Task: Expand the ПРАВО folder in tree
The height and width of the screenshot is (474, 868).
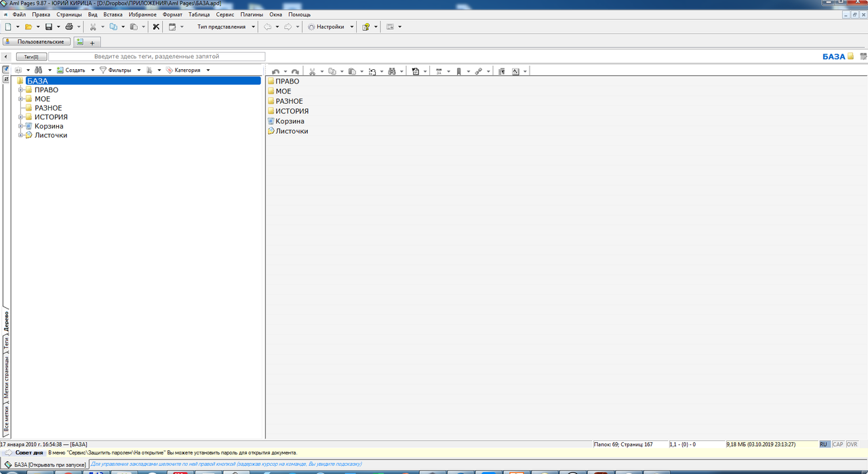Action: [x=21, y=90]
